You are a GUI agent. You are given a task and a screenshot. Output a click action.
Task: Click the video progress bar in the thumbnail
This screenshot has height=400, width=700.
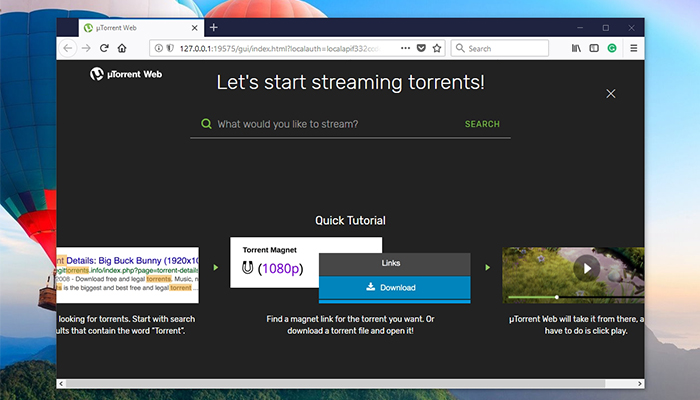coord(576,297)
